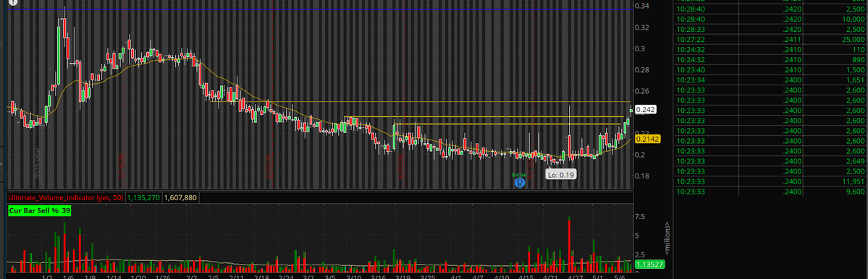Select the 10:28:33 time entry
868x279 pixels.
click(690, 30)
